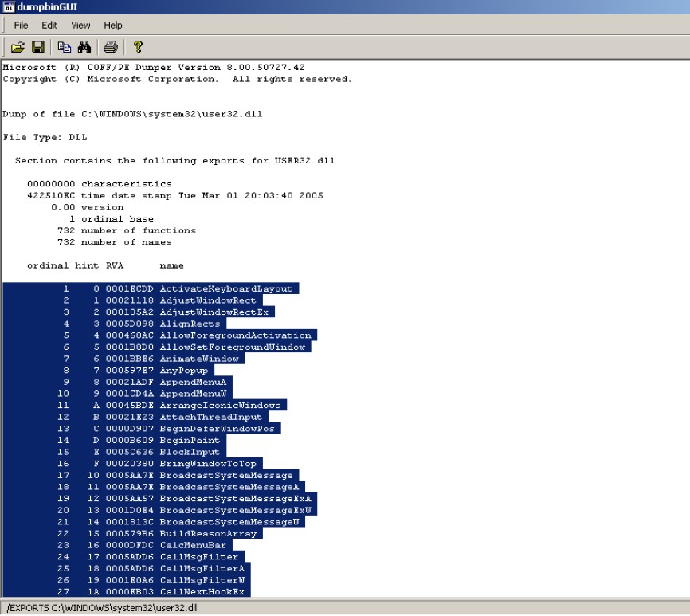
Task: Select the BeginPaint export name
Action: pyautogui.click(x=190, y=441)
